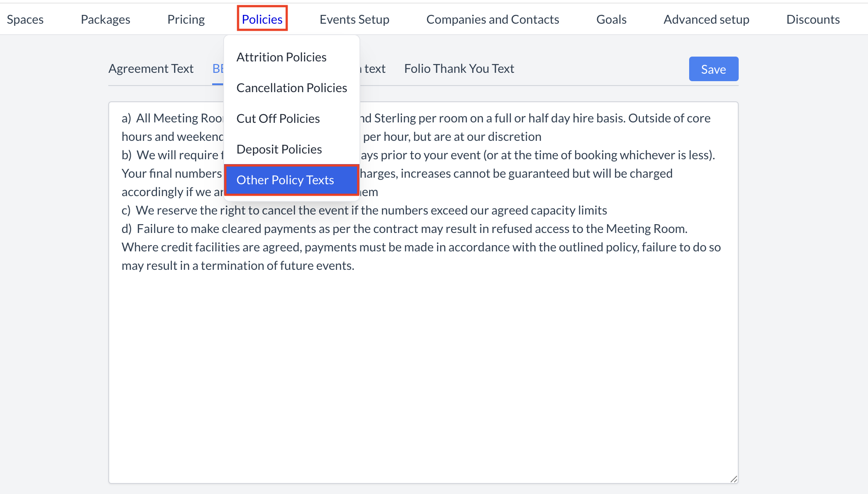Screen dimensions: 868x494
Task: Switch to the Agreement Text tab
Action: (151, 68)
